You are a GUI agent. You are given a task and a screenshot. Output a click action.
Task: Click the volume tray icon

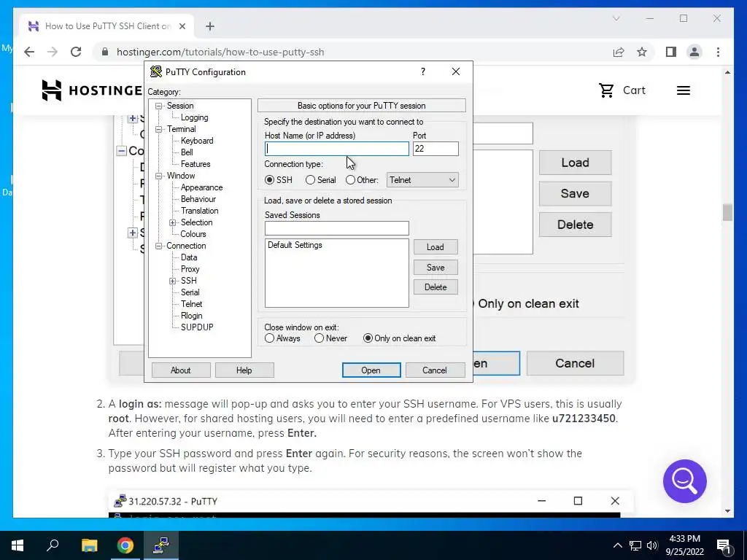coord(652,545)
